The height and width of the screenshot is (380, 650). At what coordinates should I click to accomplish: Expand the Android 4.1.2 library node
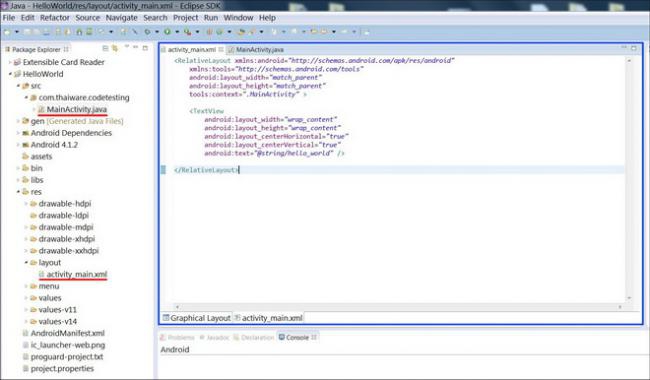(x=18, y=145)
